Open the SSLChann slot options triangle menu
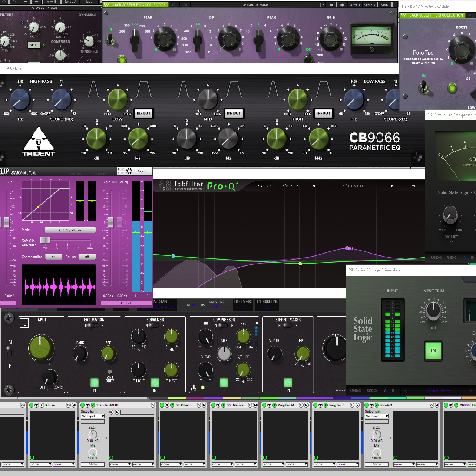Viewport: 476px width, 476px height. click(x=167, y=405)
